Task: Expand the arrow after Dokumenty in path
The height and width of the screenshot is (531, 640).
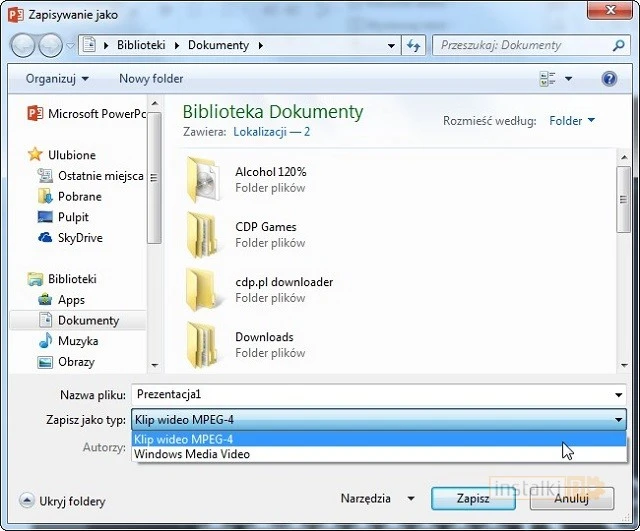Action: tap(260, 45)
